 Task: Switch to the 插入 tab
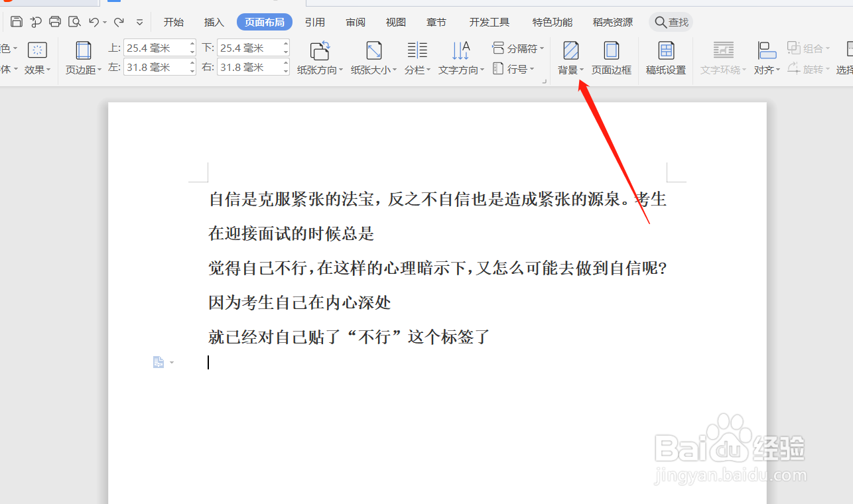point(214,22)
